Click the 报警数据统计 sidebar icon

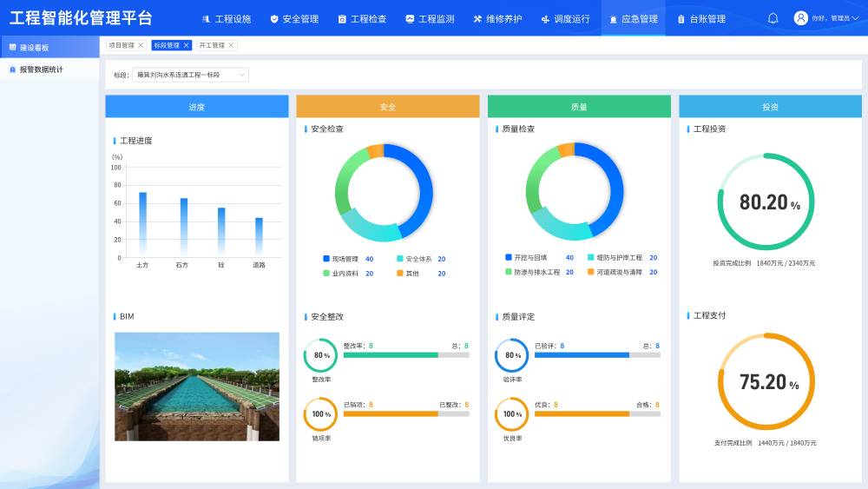click(x=13, y=69)
